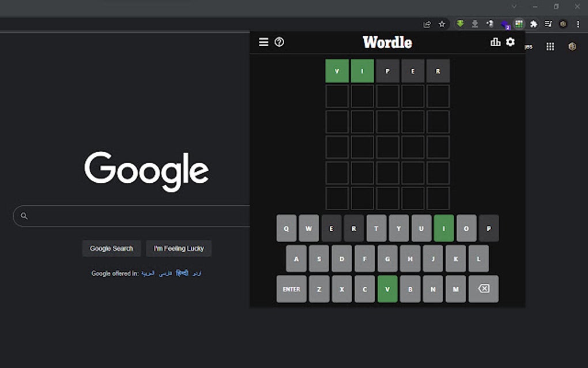Click the green download arrow extension icon

(x=459, y=24)
